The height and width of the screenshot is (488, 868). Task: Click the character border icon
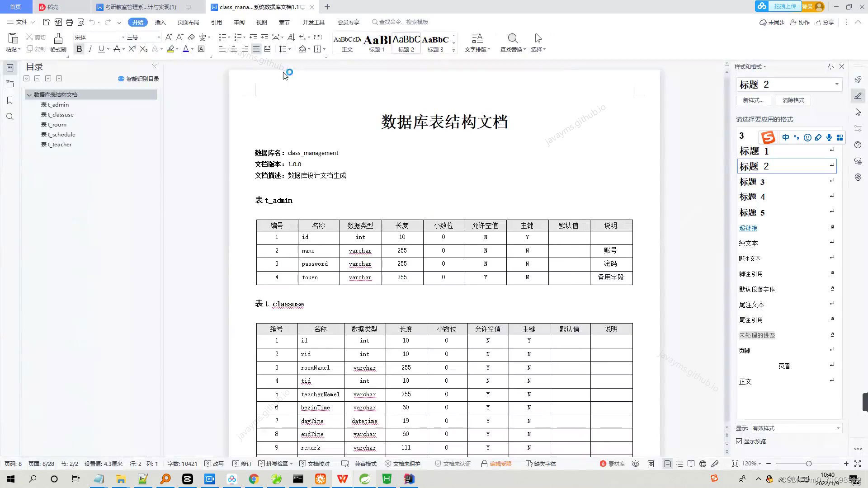tap(201, 49)
